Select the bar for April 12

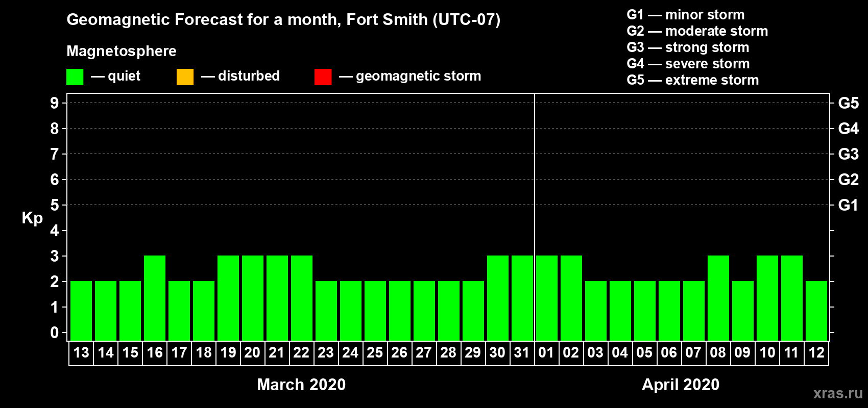(x=816, y=311)
